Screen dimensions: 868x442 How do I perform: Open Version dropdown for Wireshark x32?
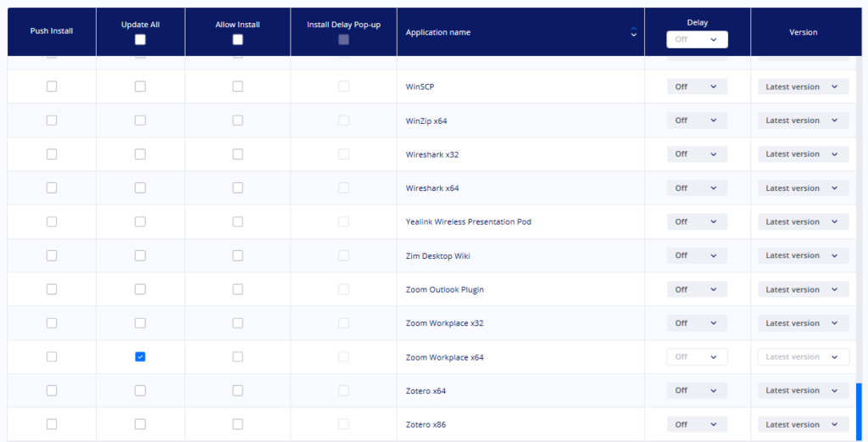(804, 154)
